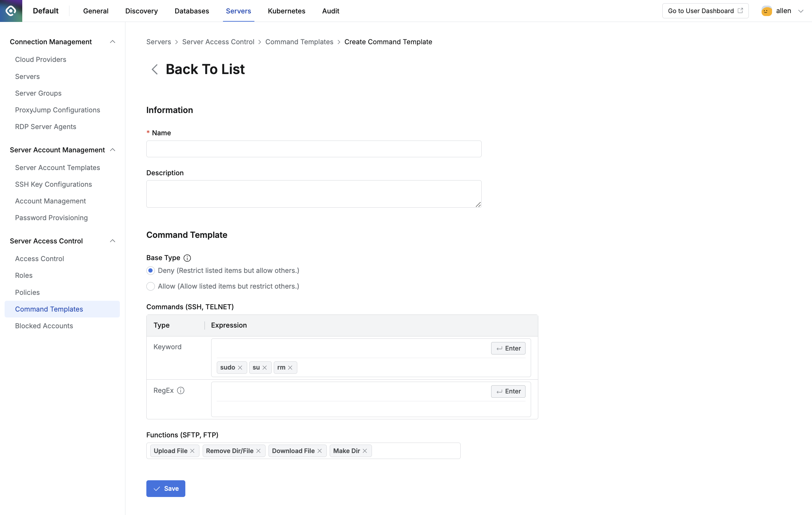Screen dimensions: 812x515
Task: Remove the sudo keyword tag
Action: pyautogui.click(x=240, y=368)
